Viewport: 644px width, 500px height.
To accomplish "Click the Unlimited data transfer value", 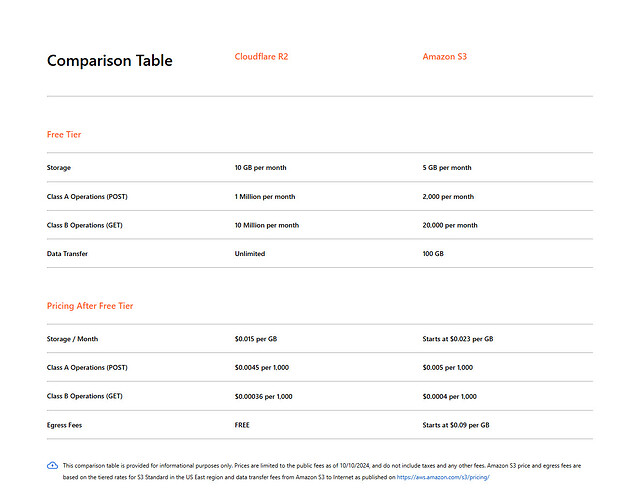I will point(250,253).
